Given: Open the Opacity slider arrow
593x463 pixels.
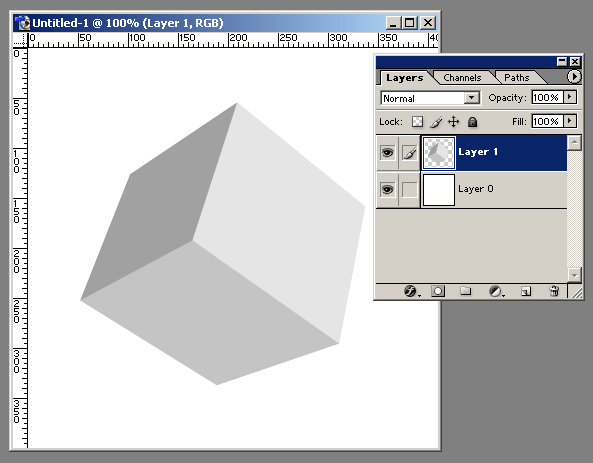Looking at the screenshot, I should click(x=570, y=97).
